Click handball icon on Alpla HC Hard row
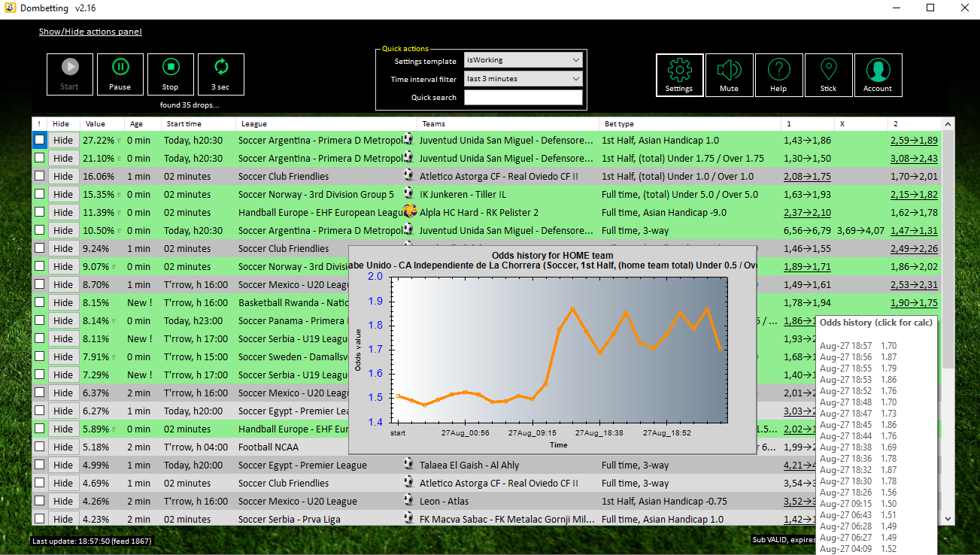Viewport: 980px width, 555px height. click(x=409, y=211)
